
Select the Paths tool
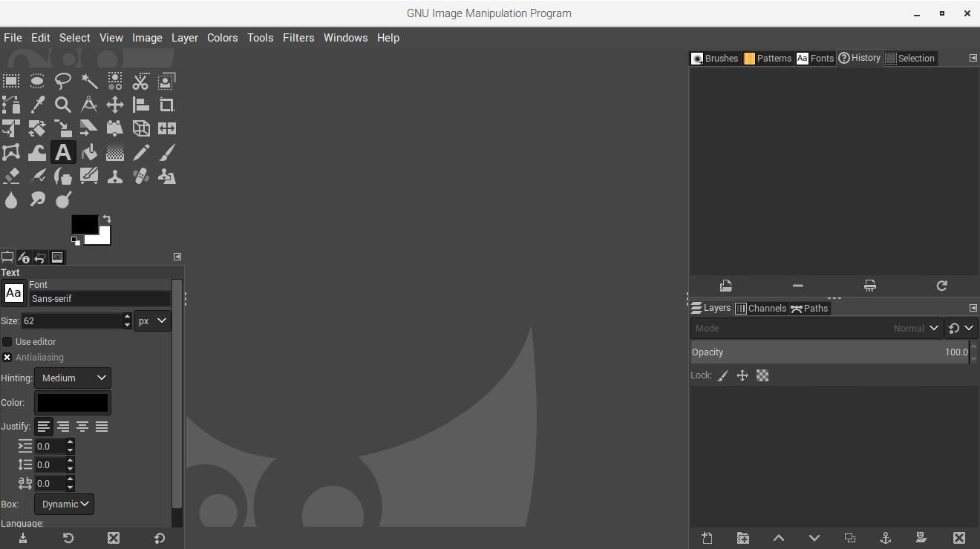pos(11,105)
